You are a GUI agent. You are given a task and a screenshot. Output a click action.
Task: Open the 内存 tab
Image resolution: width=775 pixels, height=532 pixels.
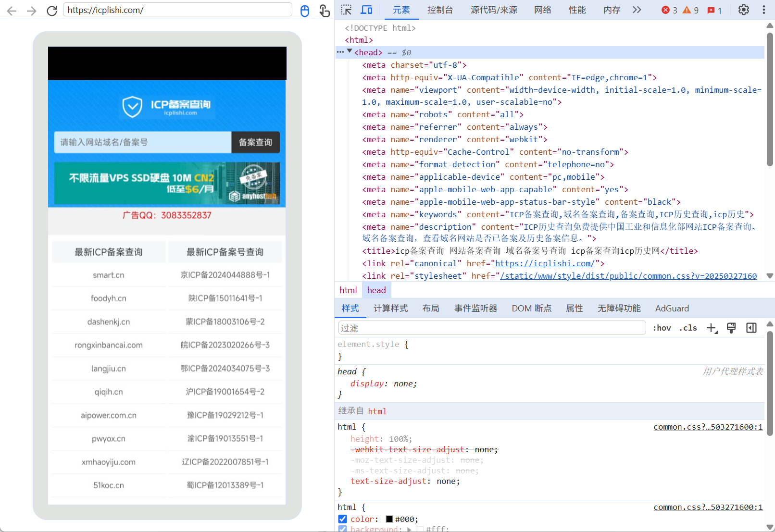point(612,10)
